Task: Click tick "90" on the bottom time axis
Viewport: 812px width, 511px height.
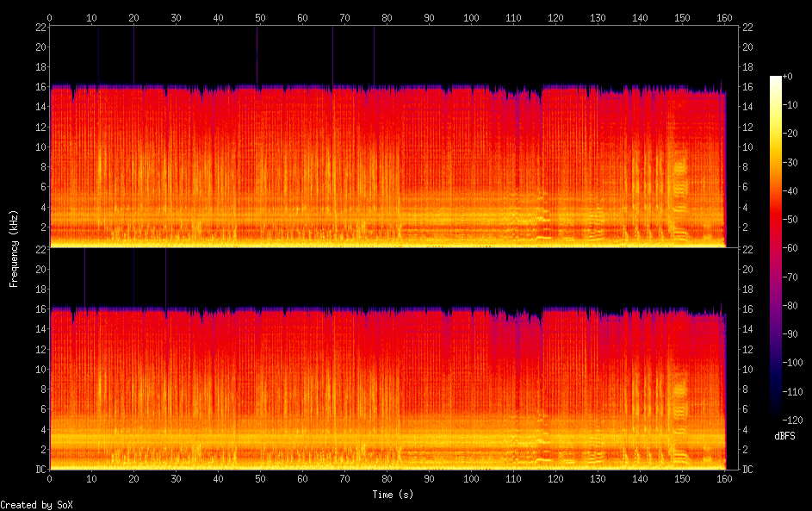Action: [429, 479]
